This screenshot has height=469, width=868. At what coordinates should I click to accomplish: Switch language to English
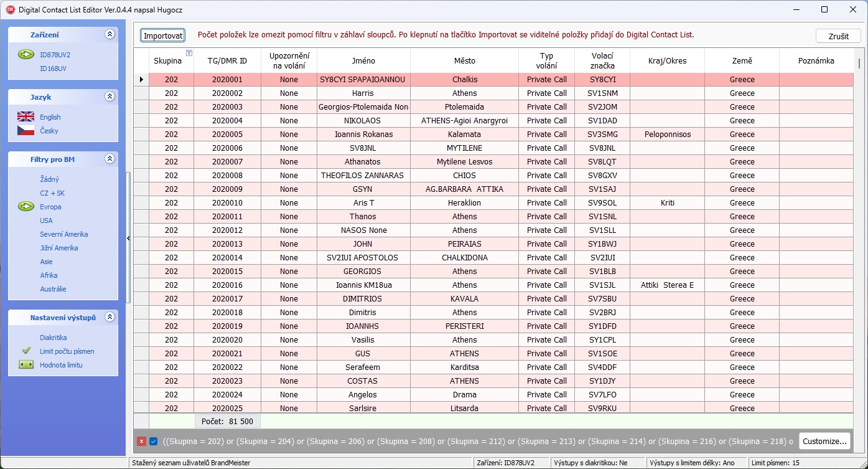tap(50, 116)
